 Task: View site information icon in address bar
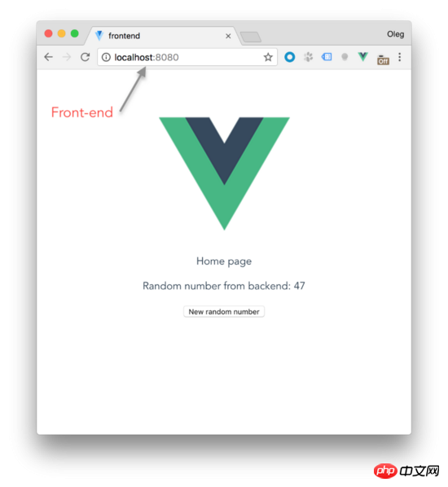pyautogui.click(x=106, y=57)
